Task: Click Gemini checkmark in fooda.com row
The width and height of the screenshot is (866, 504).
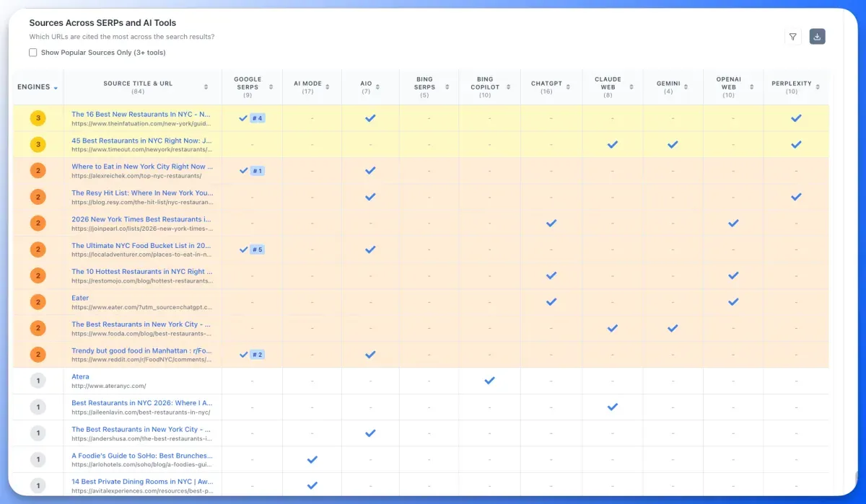Action: click(673, 328)
